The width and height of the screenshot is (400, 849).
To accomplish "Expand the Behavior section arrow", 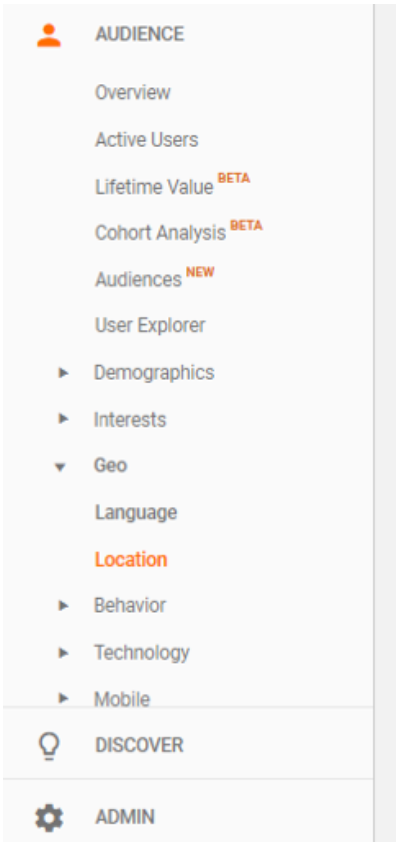I will click(63, 605).
